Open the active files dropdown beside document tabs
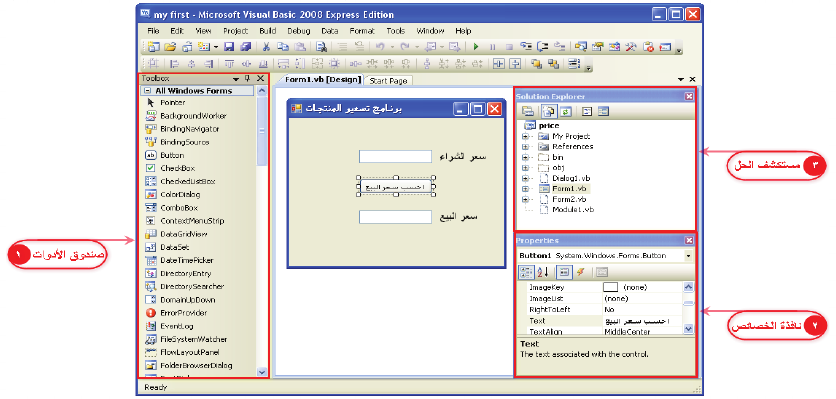This screenshot has width=836, height=399. (x=681, y=79)
